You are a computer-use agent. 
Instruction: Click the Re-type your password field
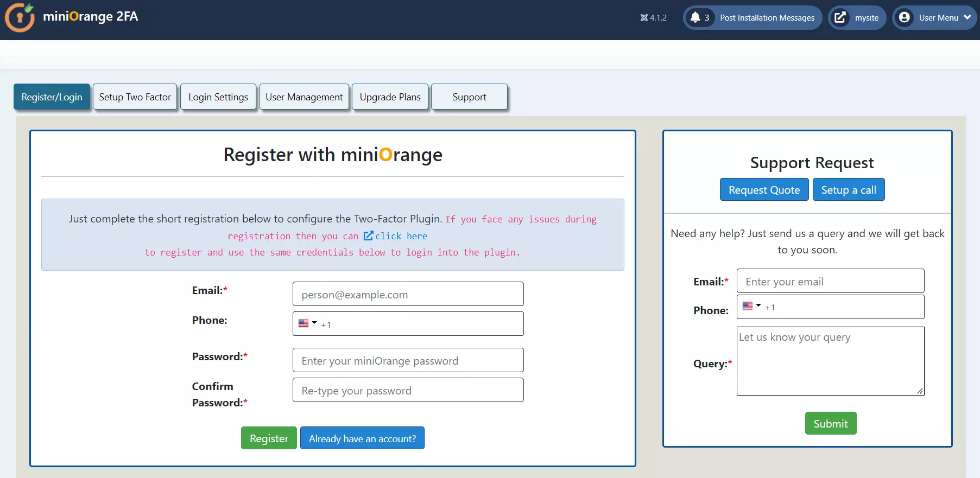(408, 390)
